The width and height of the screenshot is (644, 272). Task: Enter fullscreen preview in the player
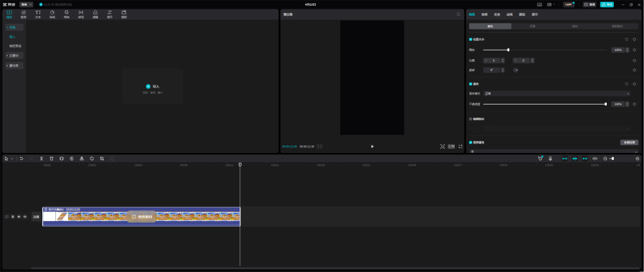click(460, 146)
